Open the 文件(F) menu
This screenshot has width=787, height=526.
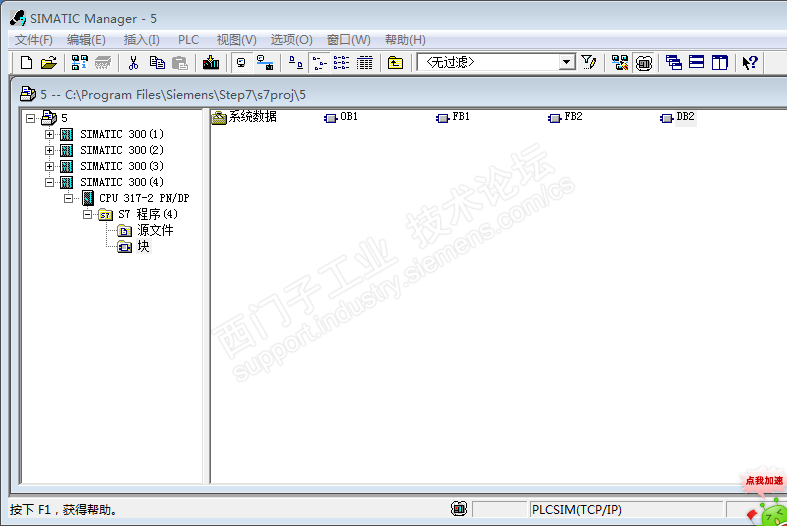tap(34, 40)
